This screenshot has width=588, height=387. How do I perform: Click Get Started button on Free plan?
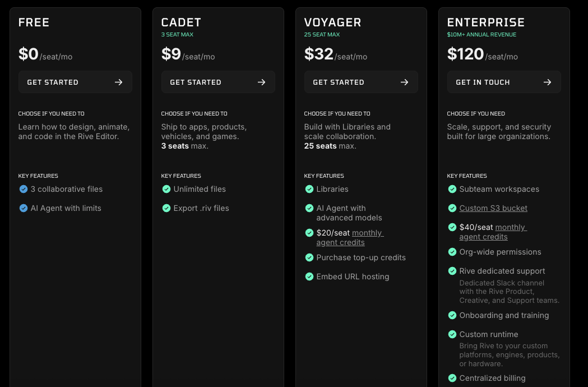coord(75,82)
